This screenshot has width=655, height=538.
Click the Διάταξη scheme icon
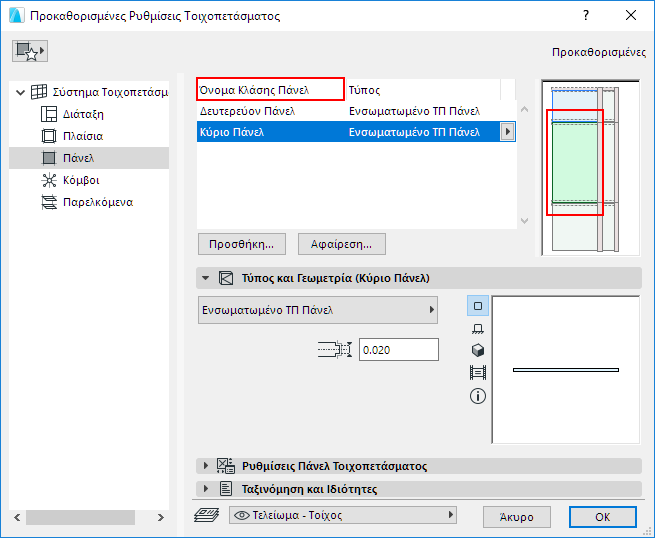(x=49, y=114)
